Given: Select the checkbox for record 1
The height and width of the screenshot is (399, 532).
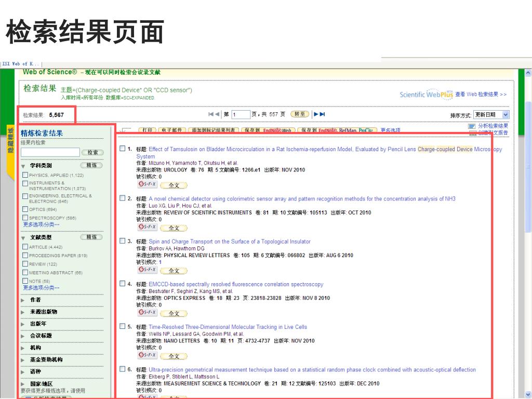Looking at the screenshot, I should point(123,149).
